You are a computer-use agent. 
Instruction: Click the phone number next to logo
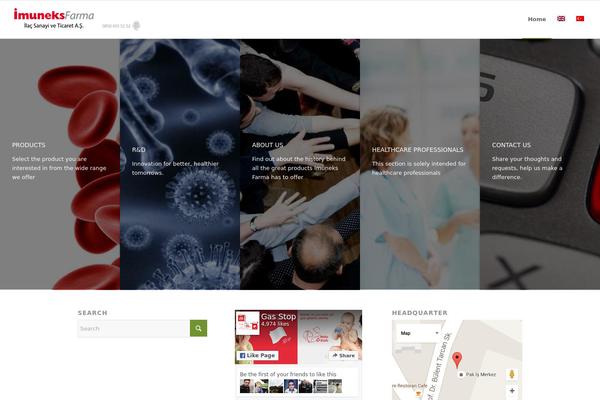[x=116, y=26]
